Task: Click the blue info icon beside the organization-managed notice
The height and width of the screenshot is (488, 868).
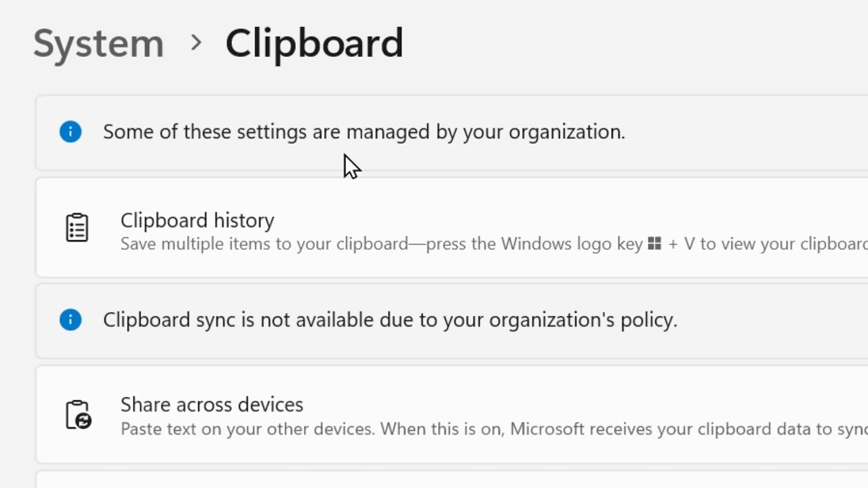Action: coord(71,131)
